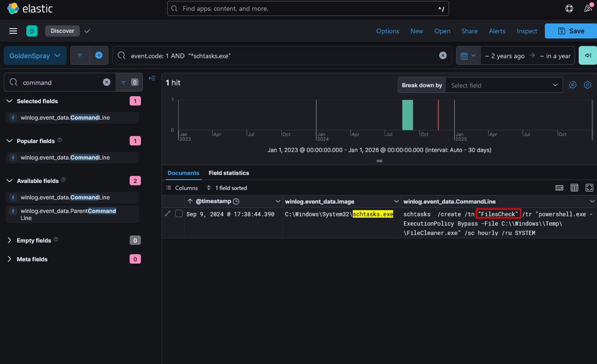
Task: Select the document row checkbox
Action: [x=179, y=214]
